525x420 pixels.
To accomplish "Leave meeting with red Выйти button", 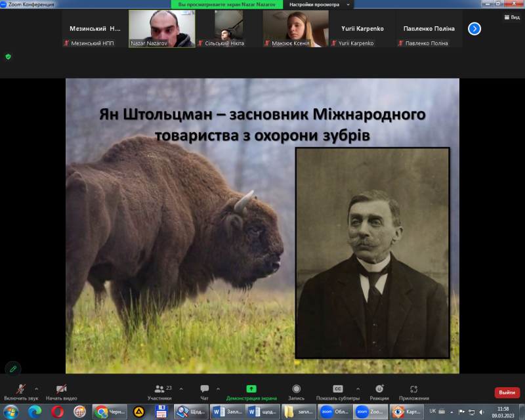I will coord(507,392).
